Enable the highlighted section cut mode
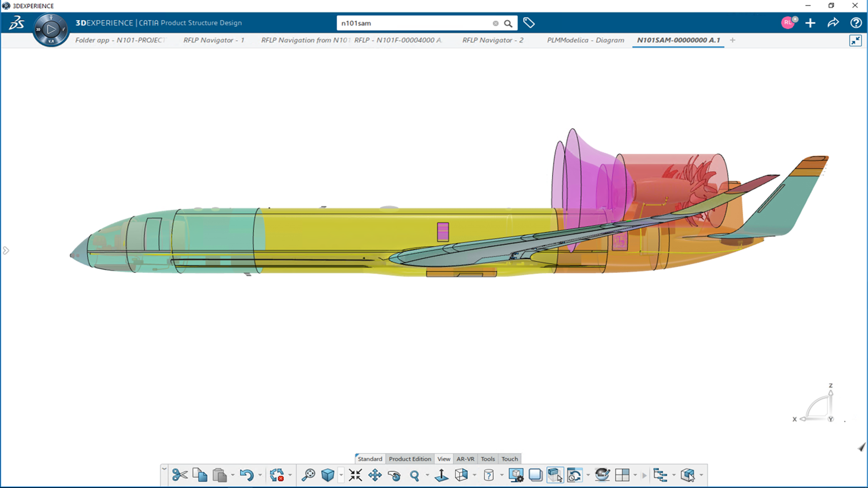This screenshot has height=488, width=868. (x=555, y=475)
